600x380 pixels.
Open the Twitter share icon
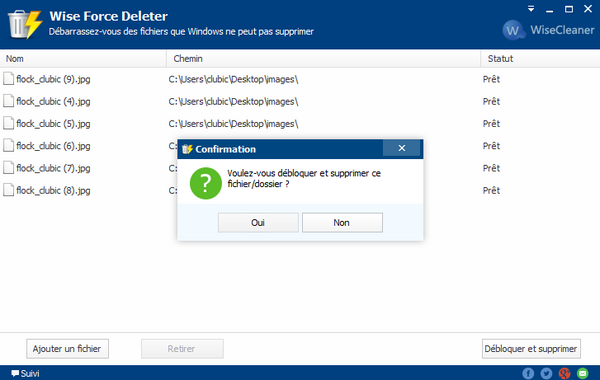(546, 373)
